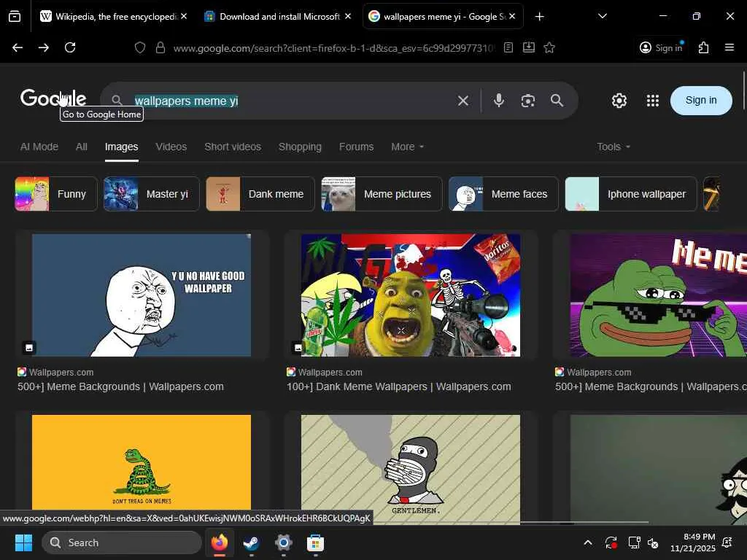Open Settings gear app in taskbar
This screenshot has width=747, height=560.
pyautogui.click(x=284, y=542)
